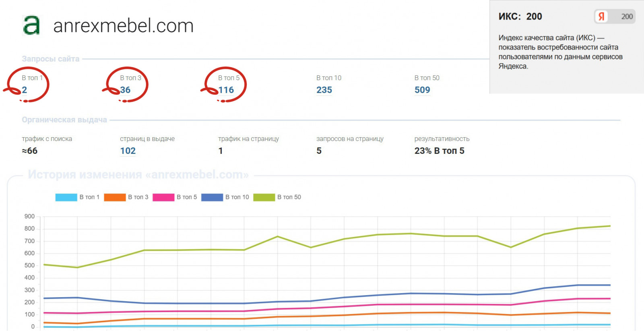
Task: Click the '23% В топ 5' effectiveness value
Action: (x=439, y=151)
